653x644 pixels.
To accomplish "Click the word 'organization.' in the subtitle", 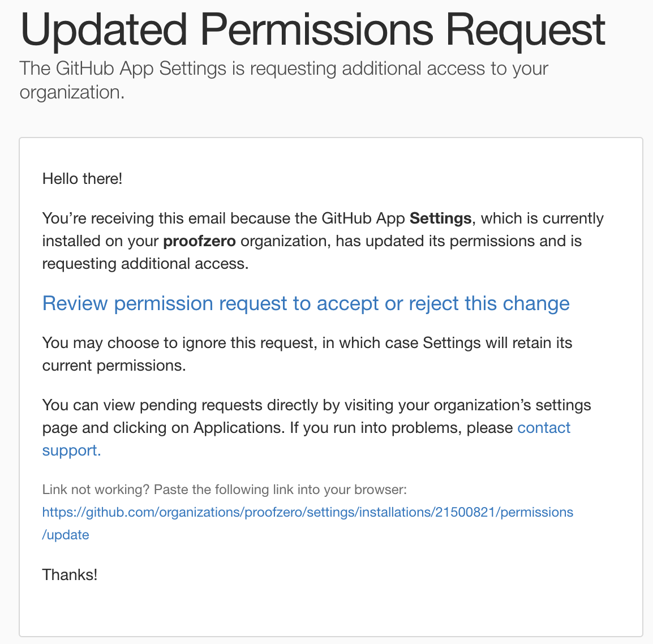I will point(72,92).
